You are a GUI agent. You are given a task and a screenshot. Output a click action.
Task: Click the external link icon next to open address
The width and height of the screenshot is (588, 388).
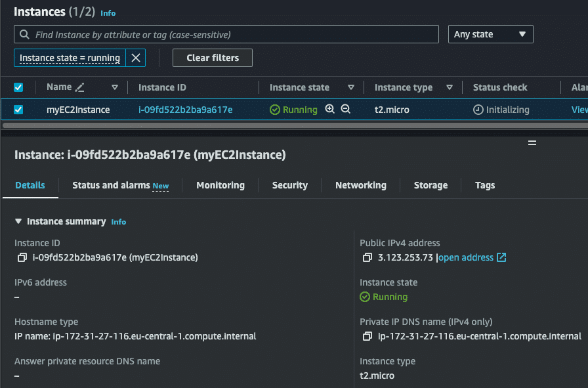501,257
